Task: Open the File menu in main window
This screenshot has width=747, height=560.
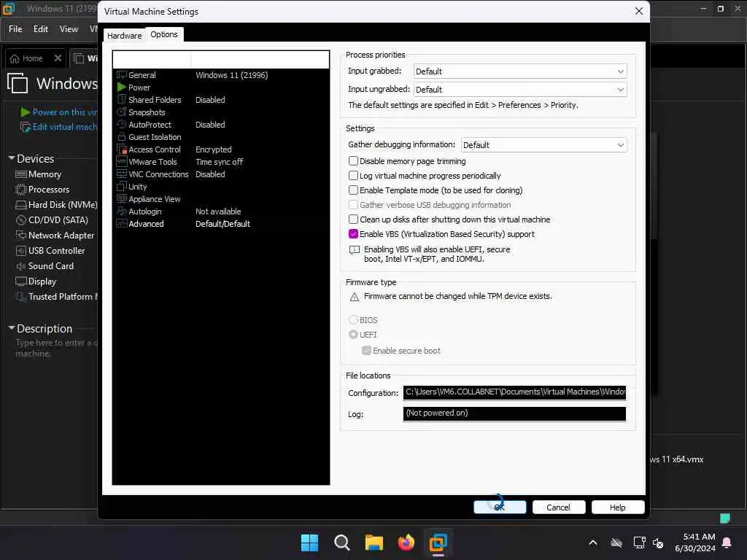Action: [15, 29]
